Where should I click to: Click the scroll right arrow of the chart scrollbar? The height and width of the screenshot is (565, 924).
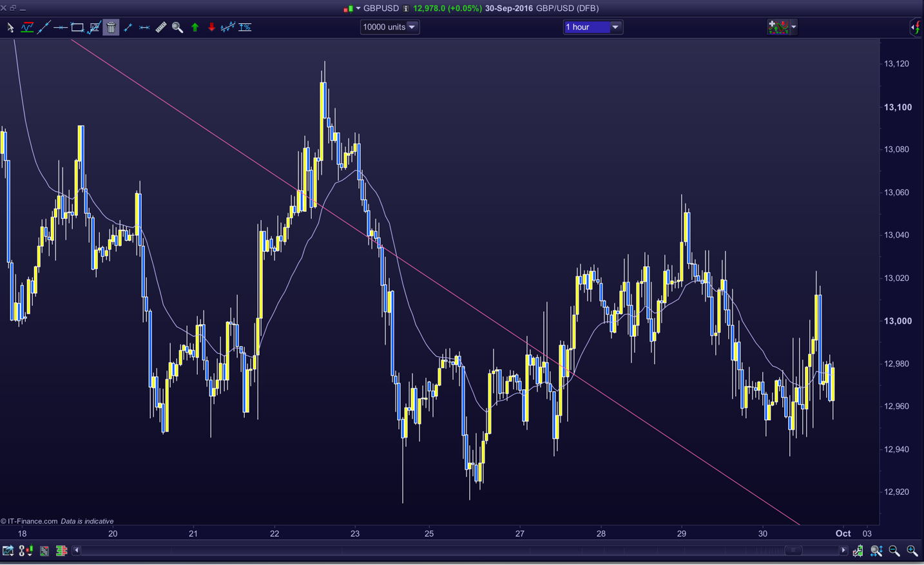click(x=843, y=550)
